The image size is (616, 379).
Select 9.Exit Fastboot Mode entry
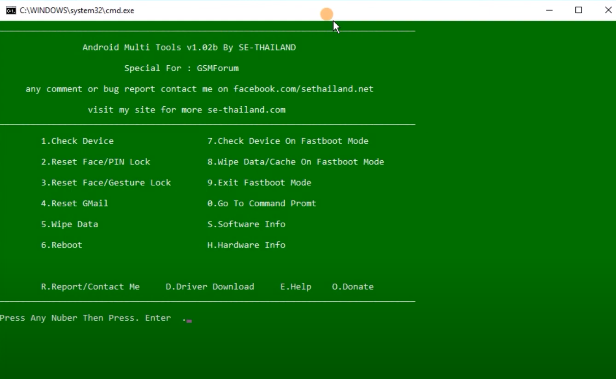(x=259, y=183)
